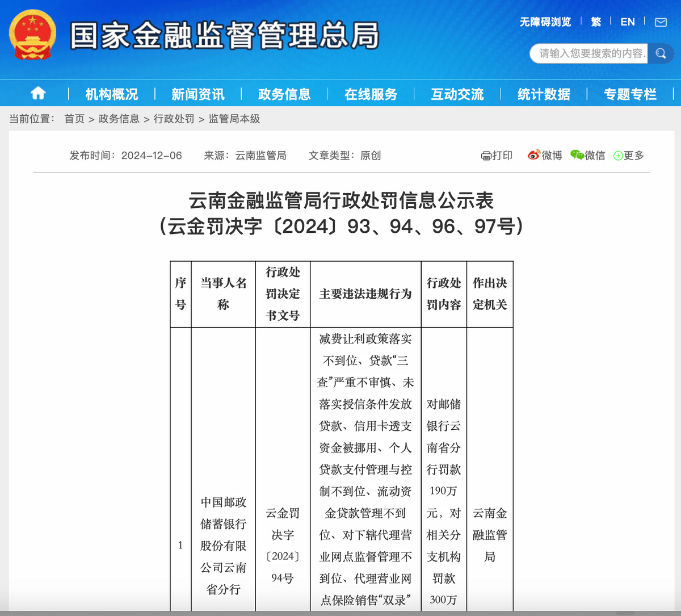This screenshot has width=681, height=616.
Task: Switch to English with the EN link
Action: coord(627,22)
